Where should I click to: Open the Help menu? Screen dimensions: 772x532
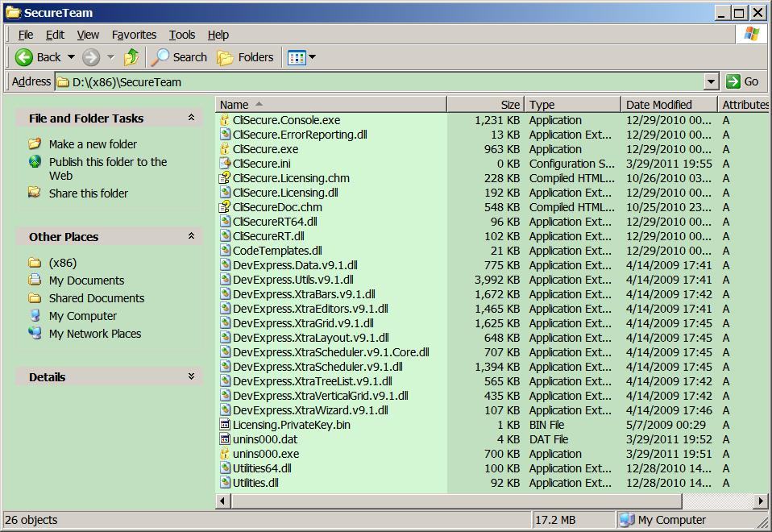tap(218, 35)
